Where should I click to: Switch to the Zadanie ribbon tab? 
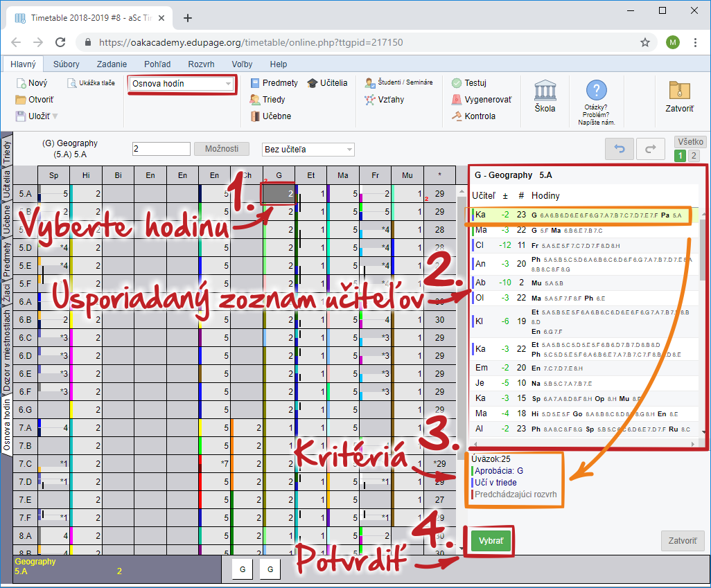click(x=112, y=64)
